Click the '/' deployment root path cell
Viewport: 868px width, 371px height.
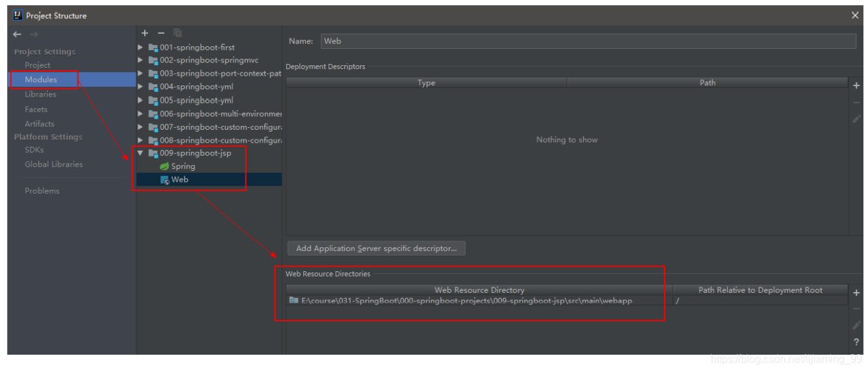760,301
